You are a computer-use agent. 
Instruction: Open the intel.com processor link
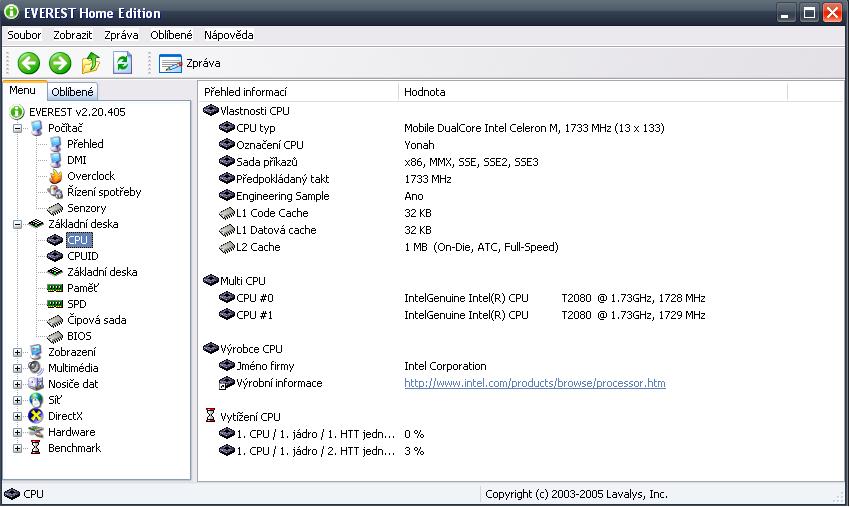tap(535, 383)
